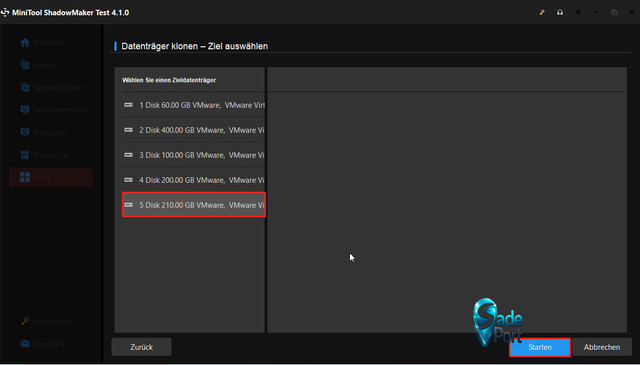Cancel with the Abbrechen button

click(x=602, y=347)
